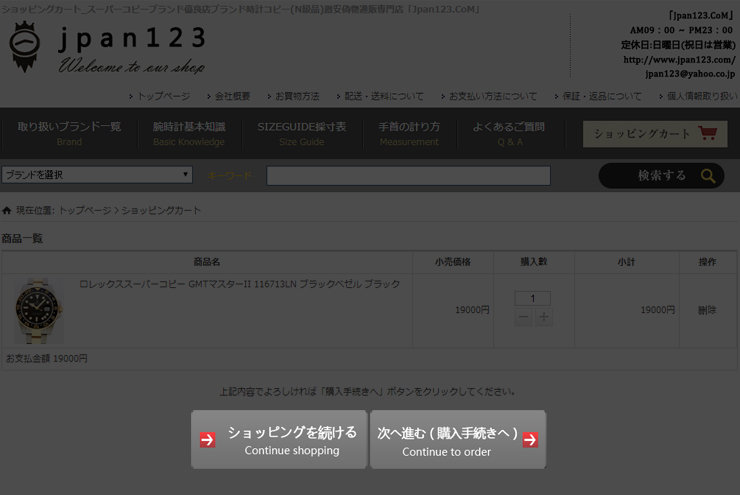Increase quantity with the plus button
This screenshot has height=495, width=740.
click(x=543, y=317)
